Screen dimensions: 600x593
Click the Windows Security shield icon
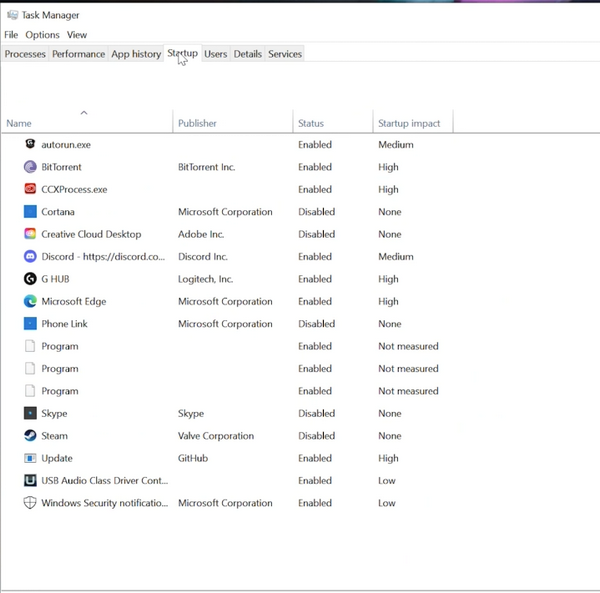(x=30, y=503)
